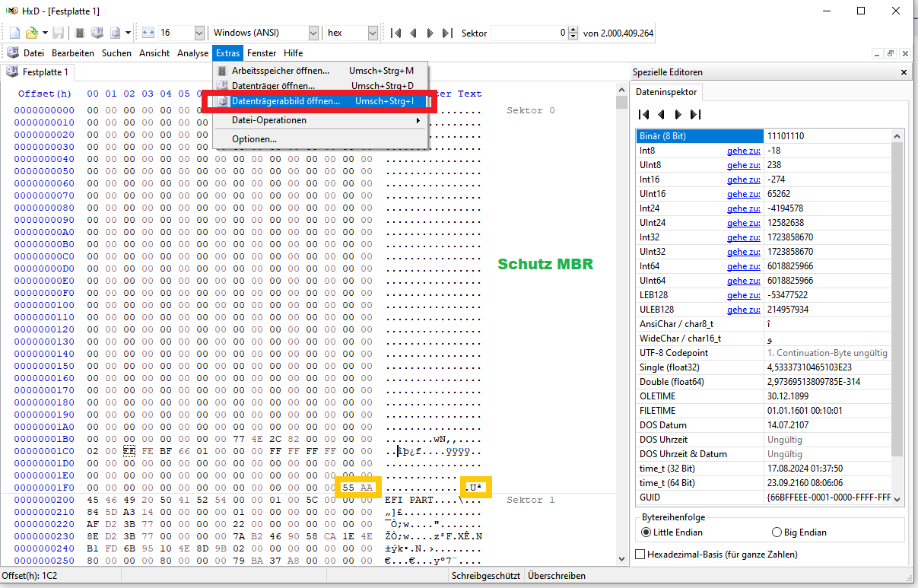
Task: Click the 55 AA signature bytes
Action: (357, 488)
